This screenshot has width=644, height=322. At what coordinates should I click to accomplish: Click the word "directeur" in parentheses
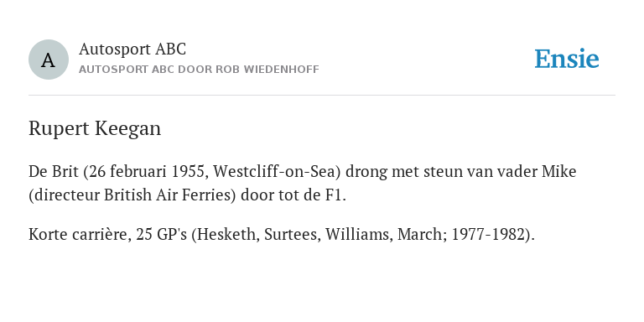click(66, 195)
